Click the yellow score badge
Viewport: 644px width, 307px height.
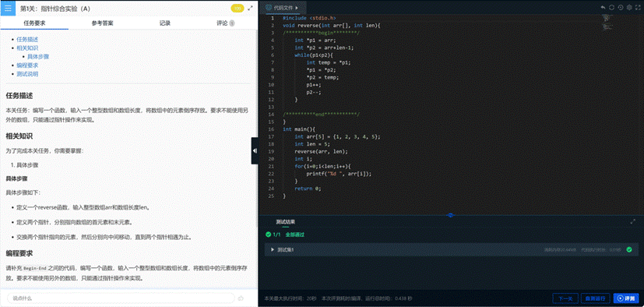click(x=238, y=8)
